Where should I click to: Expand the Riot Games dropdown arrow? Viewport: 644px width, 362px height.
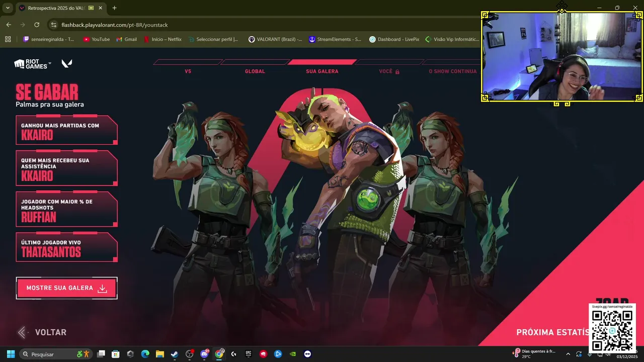[50, 63]
